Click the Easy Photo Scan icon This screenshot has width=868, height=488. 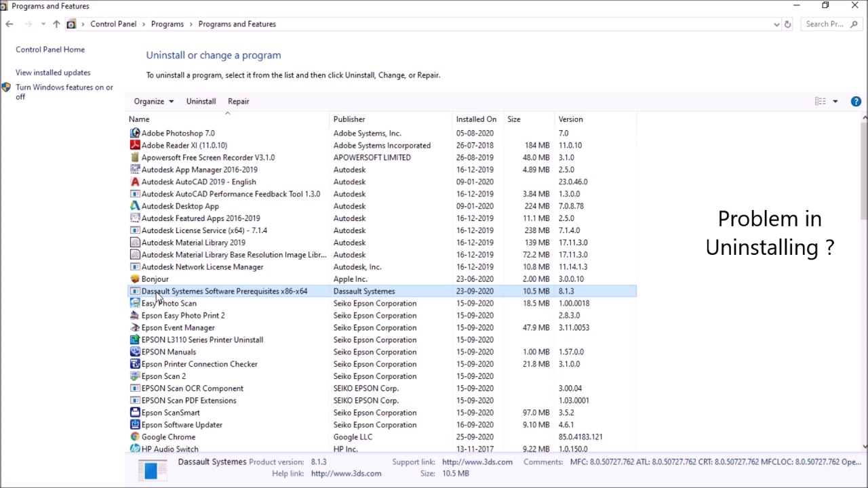pyautogui.click(x=135, y=304)
